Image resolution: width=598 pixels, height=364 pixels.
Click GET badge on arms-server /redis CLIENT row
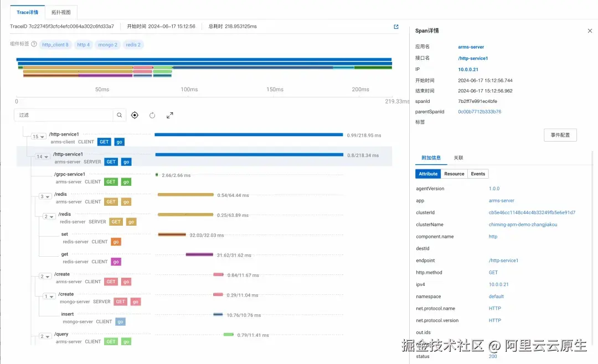(111, 201)
